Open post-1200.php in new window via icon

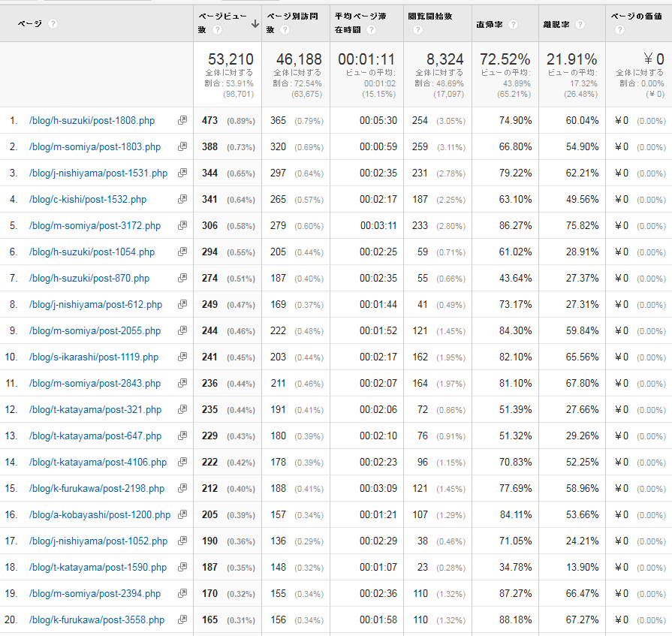pos(182,514)
